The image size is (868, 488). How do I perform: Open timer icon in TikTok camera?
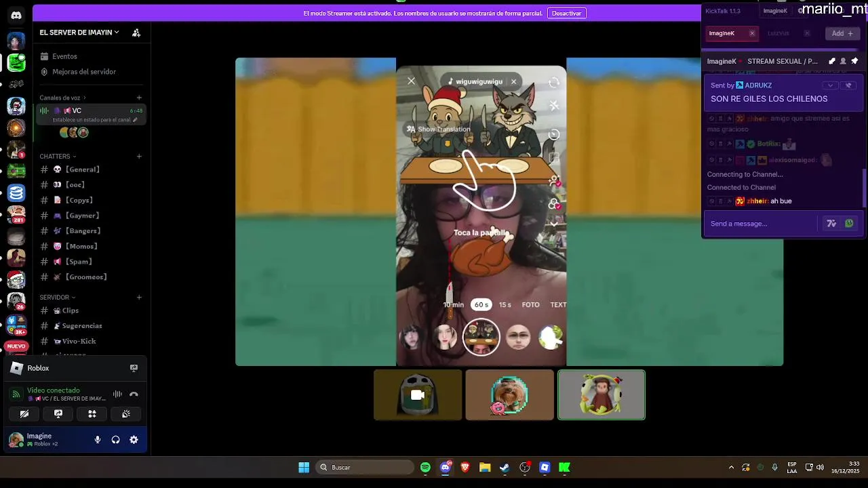[x=554, y=134]
